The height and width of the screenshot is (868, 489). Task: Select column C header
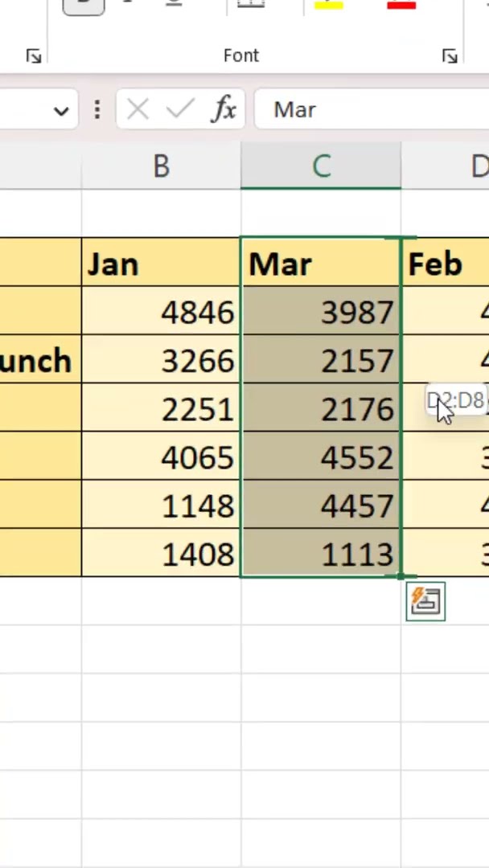321,166
